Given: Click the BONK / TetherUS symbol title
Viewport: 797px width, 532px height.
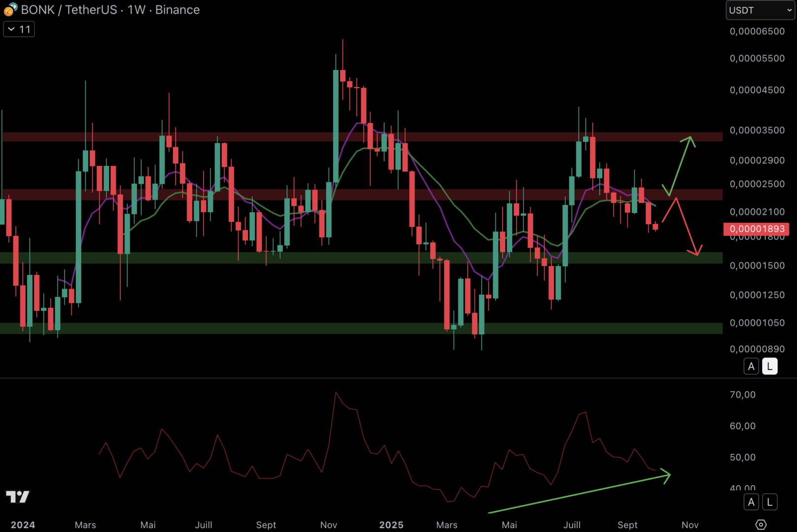Looking at the screenshot, I should [x=69, y=10].
